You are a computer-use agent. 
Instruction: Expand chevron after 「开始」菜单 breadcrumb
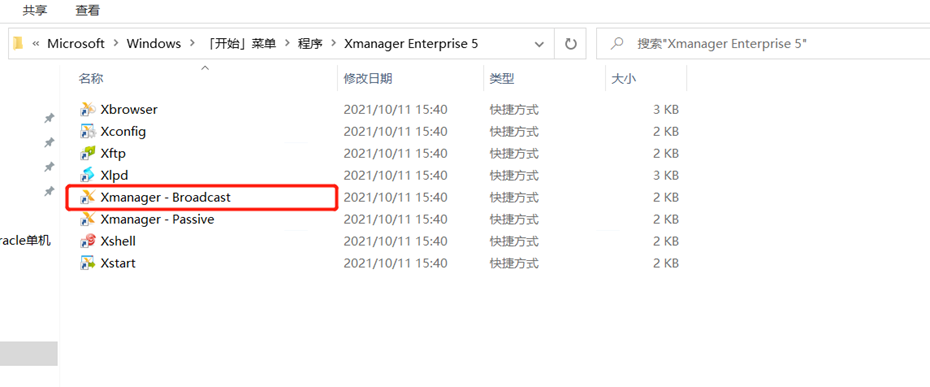(x=287, y=43)
